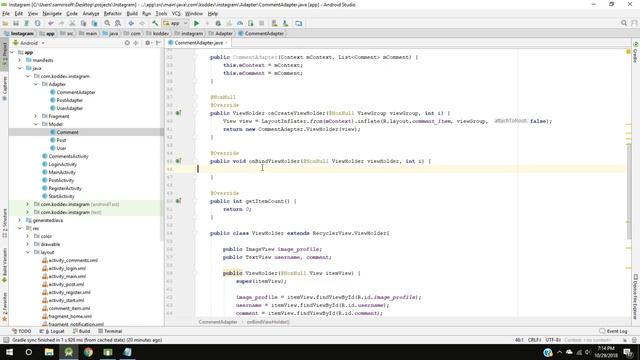Click the Search Everywhere magnifier top right

[624, 23]
